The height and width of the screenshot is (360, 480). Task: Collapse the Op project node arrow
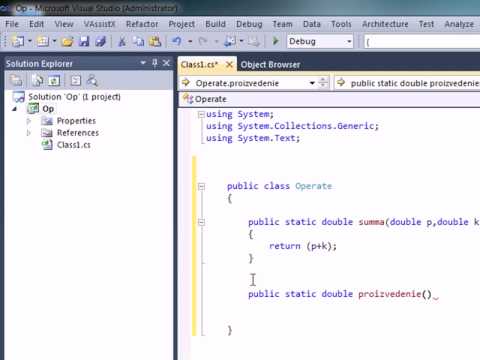pyautogui.click(x=14, y=109)
